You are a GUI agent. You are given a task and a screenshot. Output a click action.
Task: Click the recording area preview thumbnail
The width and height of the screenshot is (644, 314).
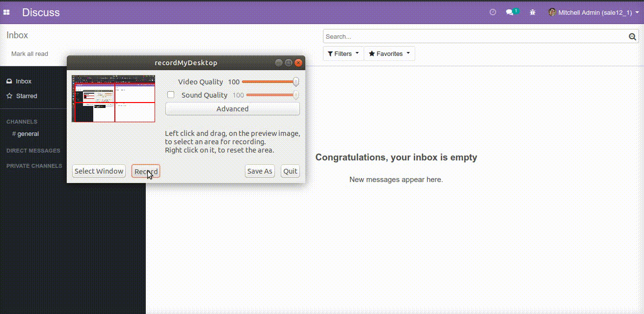(x=113, y=99)
